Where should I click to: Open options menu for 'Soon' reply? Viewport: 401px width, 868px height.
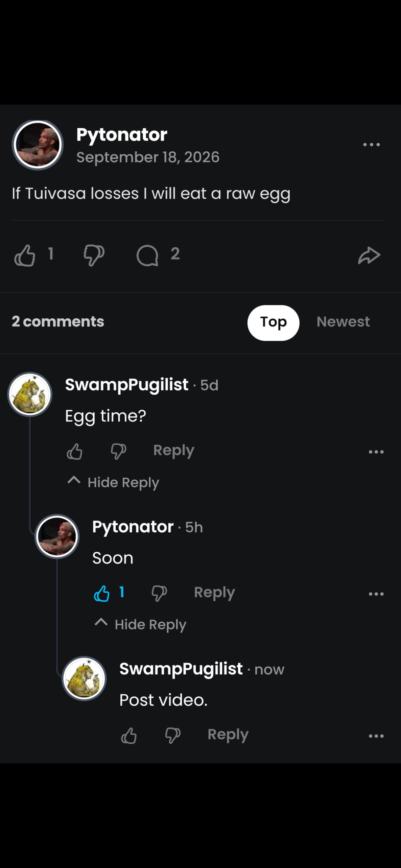376,594
